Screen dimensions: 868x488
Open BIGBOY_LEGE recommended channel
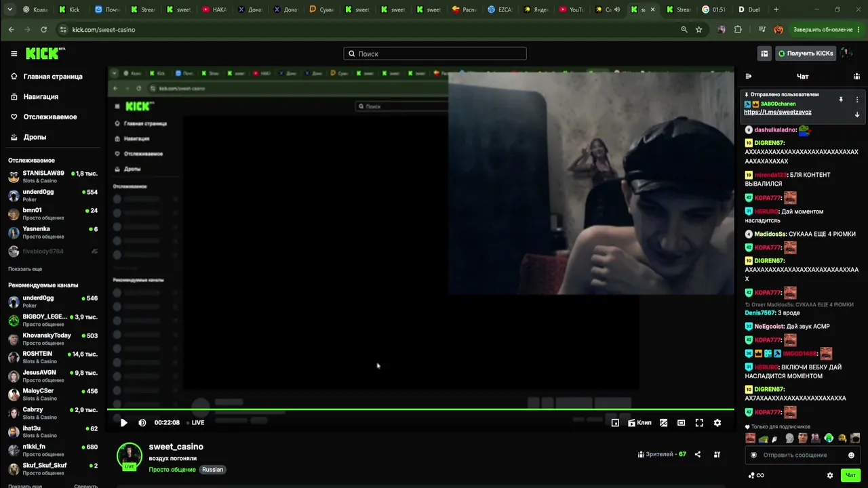coord(54,321)
